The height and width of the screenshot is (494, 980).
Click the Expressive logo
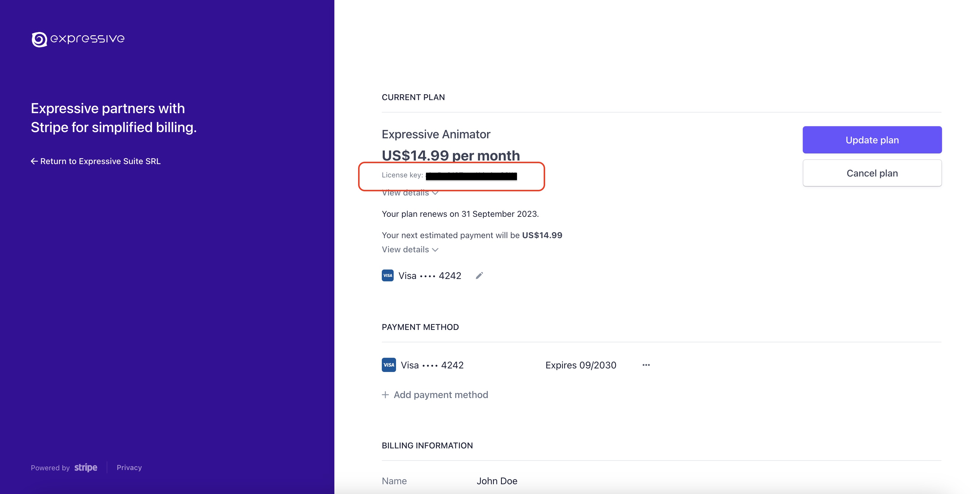(78, 39)
